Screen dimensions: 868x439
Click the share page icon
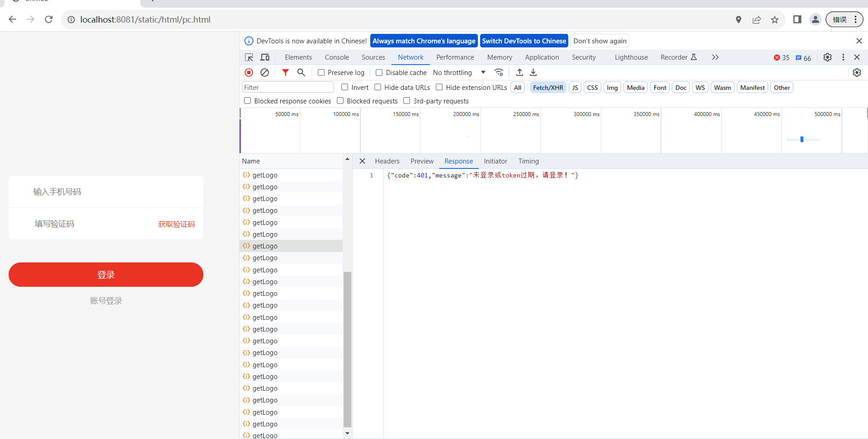(756, 19)
